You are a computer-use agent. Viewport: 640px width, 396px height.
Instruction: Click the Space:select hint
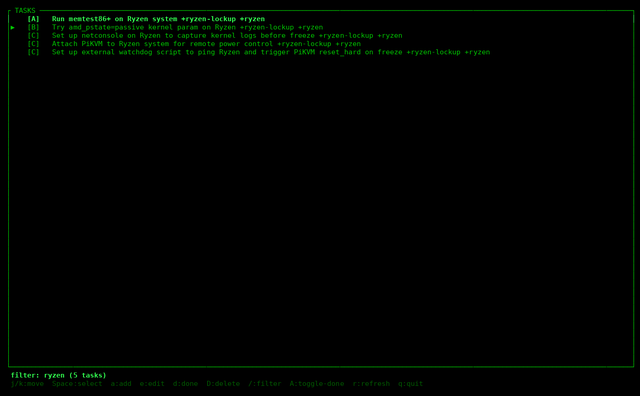[x=77, y=384]
